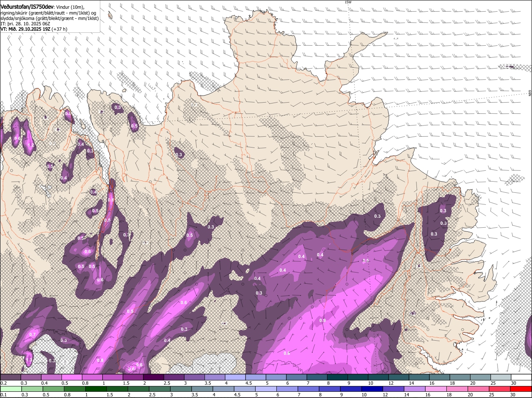The height and width of the screenshot is (398, 532).
Task: Click the 30 label in the lower legend row
Action: coord(513,394)
